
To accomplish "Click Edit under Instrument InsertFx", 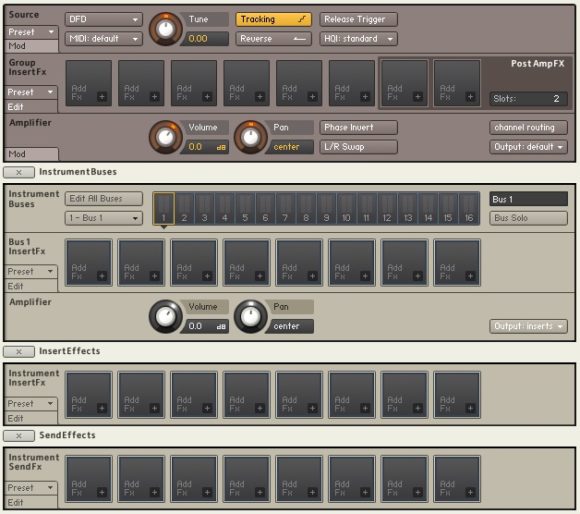I will click(31, 419).
